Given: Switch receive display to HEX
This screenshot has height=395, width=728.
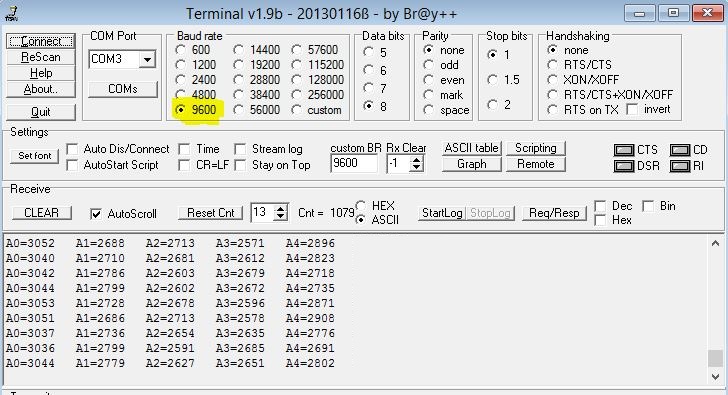Looking at the screenshot, I should pos(360,205).
